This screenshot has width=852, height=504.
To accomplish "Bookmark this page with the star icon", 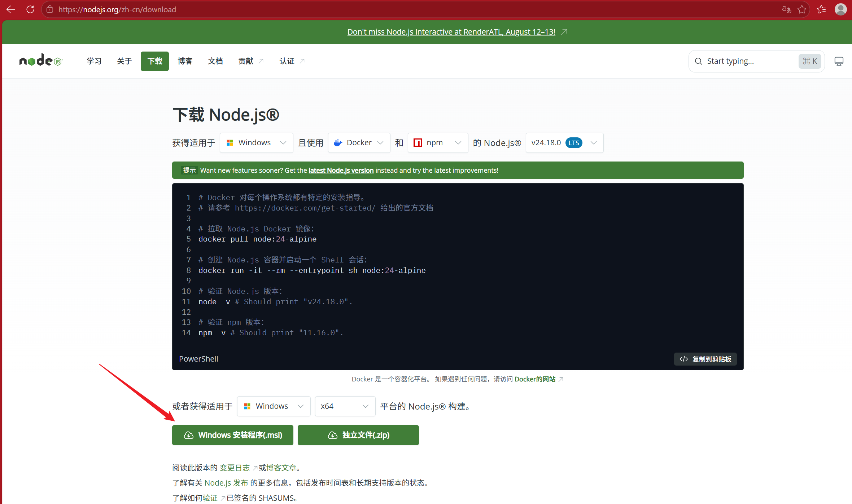I will (x=802, y=9).
